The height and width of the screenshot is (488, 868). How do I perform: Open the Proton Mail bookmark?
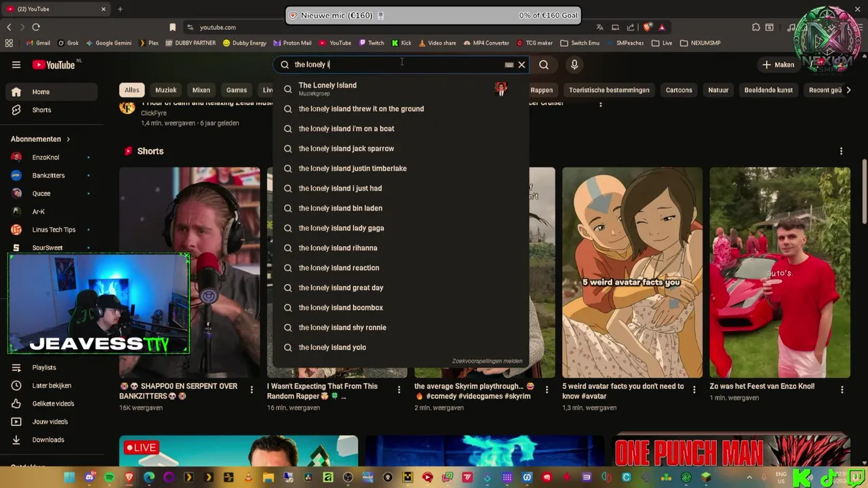tap(292, 43)
